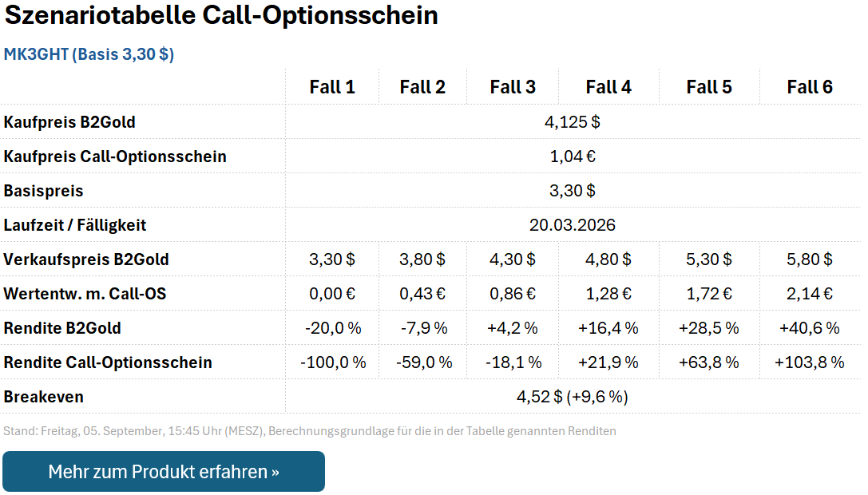
Task: Select the Fall 6 column header
Action: [x=810, y=87]
